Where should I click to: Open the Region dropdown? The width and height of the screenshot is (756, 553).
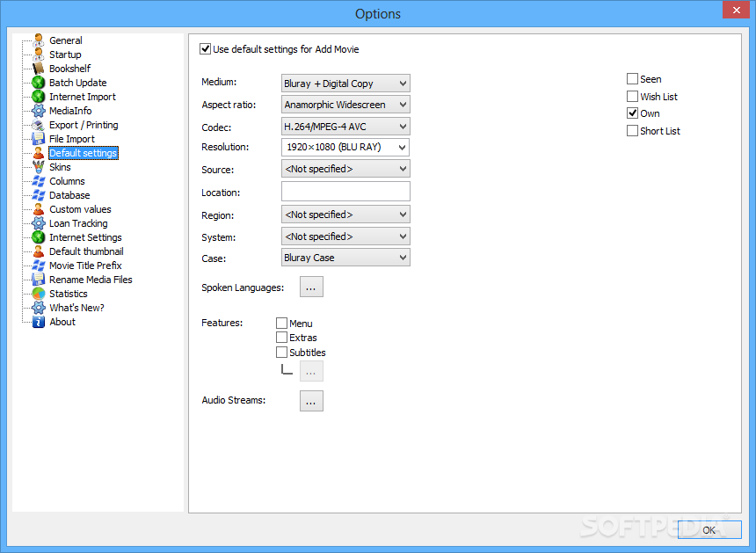345,215
